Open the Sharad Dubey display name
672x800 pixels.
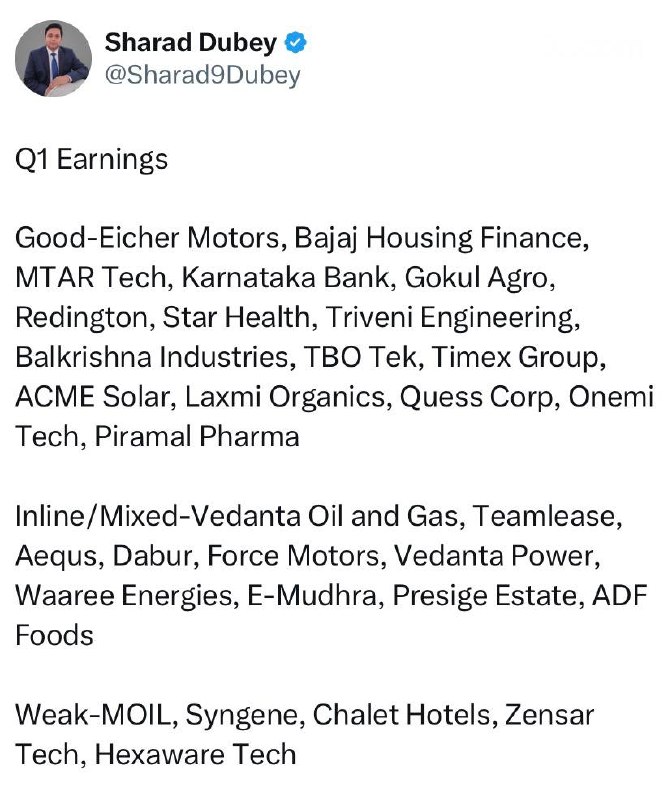click(x=191, y=42)
